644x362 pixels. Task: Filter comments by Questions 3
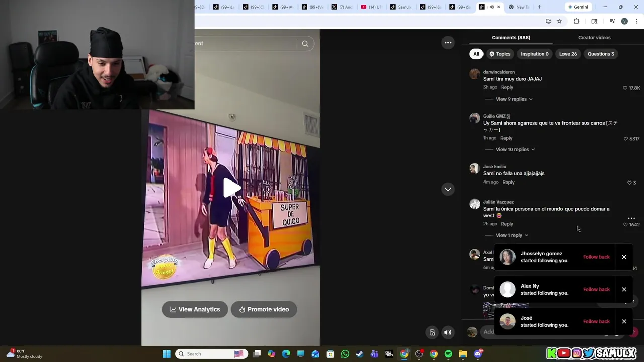tap(601, 54)
